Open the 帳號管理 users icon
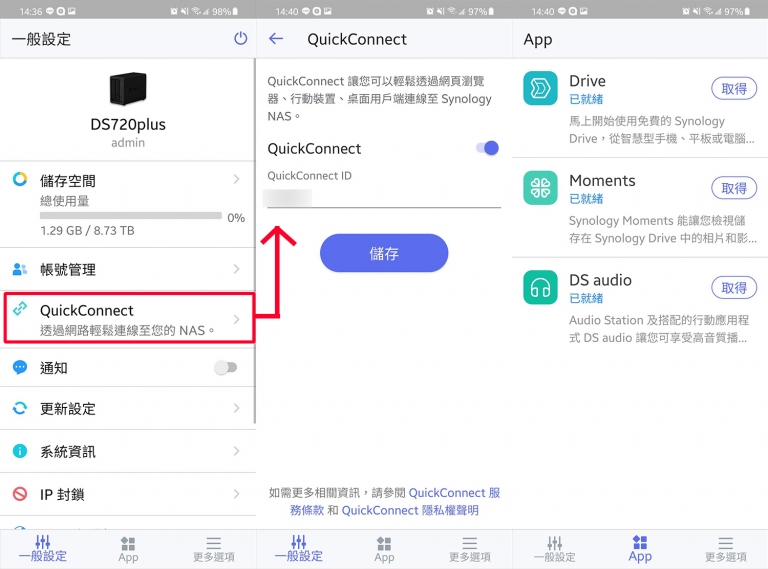 tap(20, 269)
